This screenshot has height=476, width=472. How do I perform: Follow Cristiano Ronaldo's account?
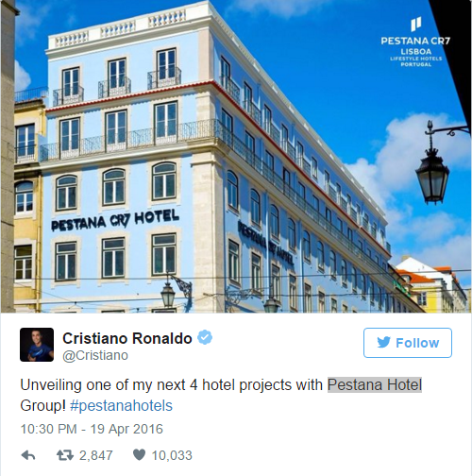click(408, 343)
